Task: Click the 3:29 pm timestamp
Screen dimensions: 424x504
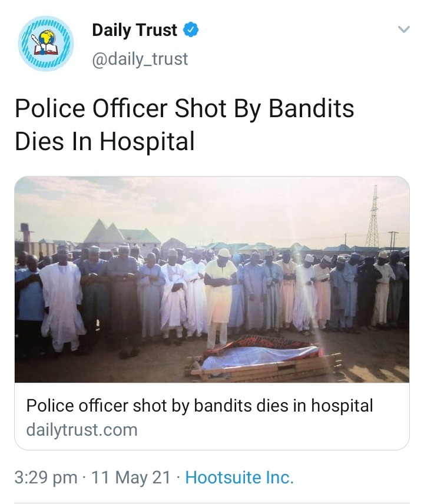Action: point(46,478)
